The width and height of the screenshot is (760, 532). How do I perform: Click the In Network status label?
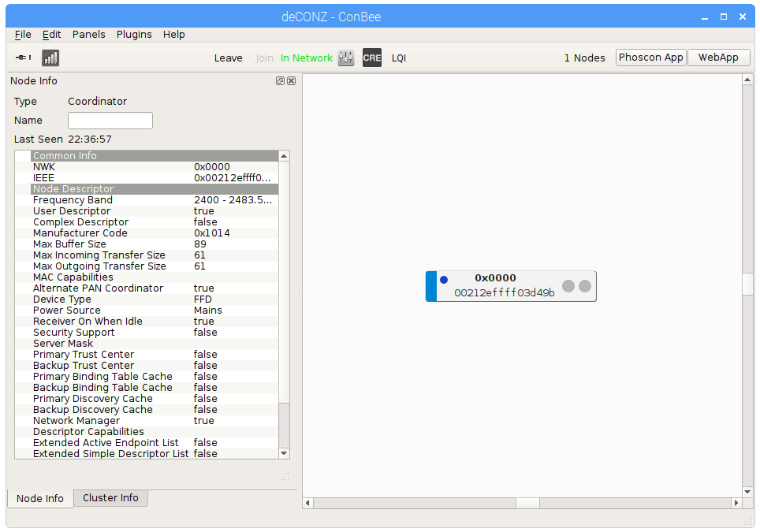point(307,58)
